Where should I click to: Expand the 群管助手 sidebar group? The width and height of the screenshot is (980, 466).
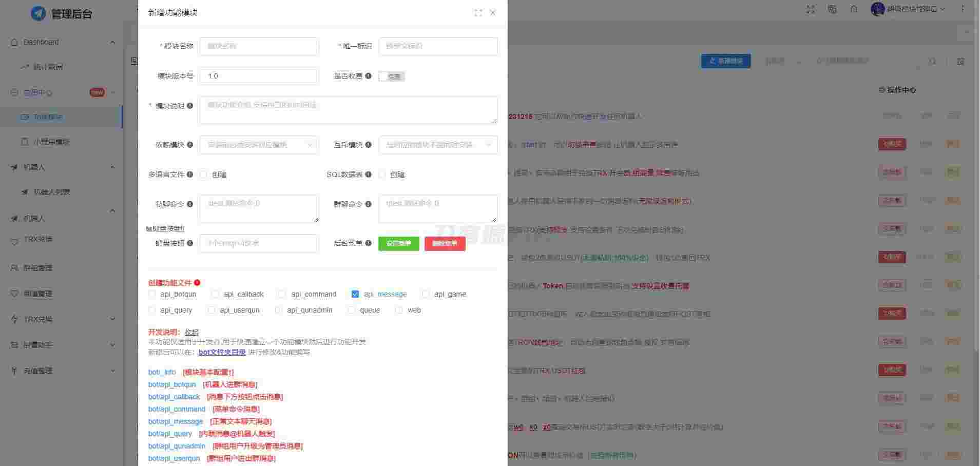tap(113, 345)
